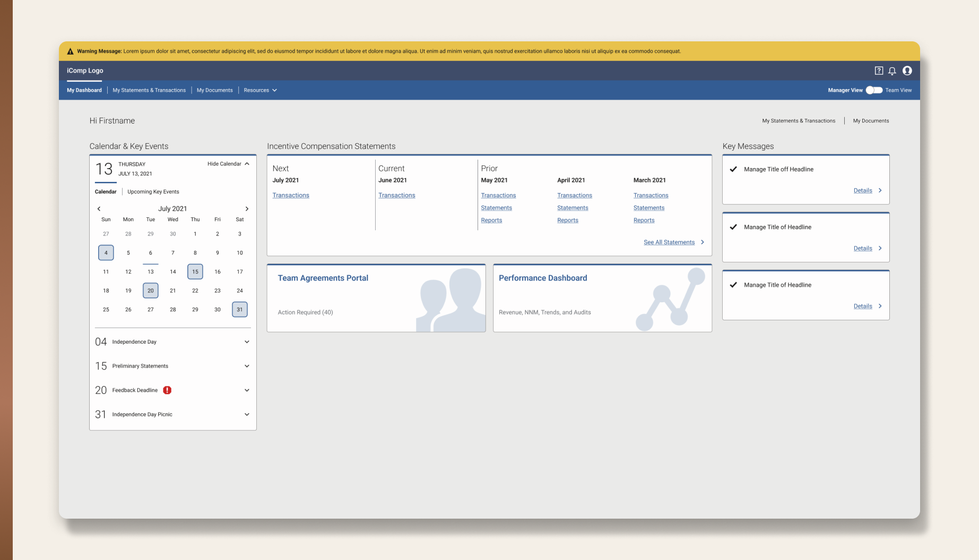The width and height of the screenshot is (979, 560).
Task: Toggle Manager View to Team View switch
Action: point(873,90)
